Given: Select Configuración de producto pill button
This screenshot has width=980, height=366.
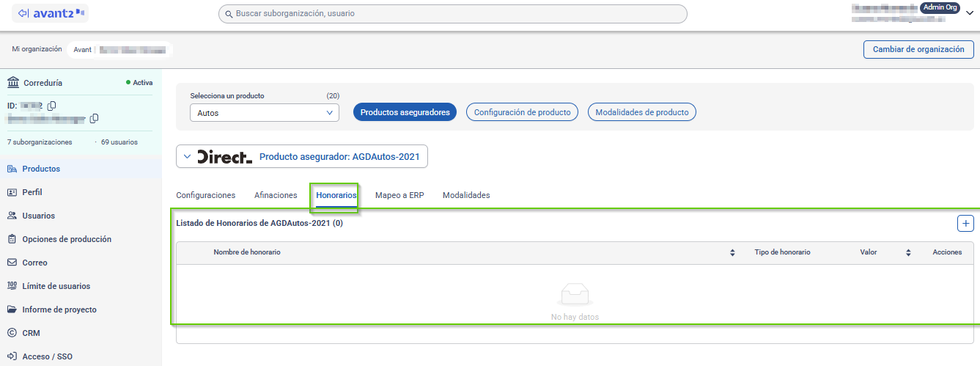Looking at the screenshot, I should click(523, 112).
